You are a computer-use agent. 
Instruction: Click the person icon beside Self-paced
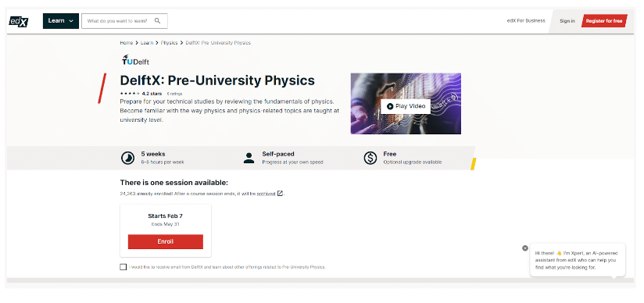(249, 158)
